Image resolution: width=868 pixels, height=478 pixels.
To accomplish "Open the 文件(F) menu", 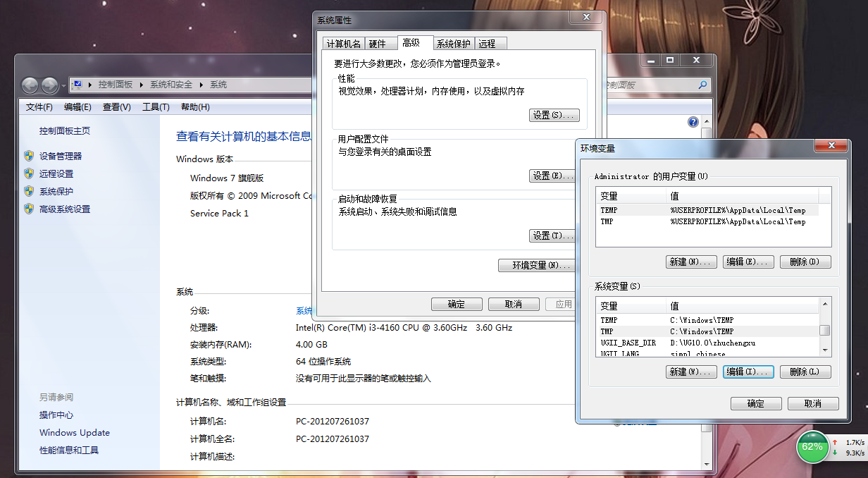I will 39,107.
